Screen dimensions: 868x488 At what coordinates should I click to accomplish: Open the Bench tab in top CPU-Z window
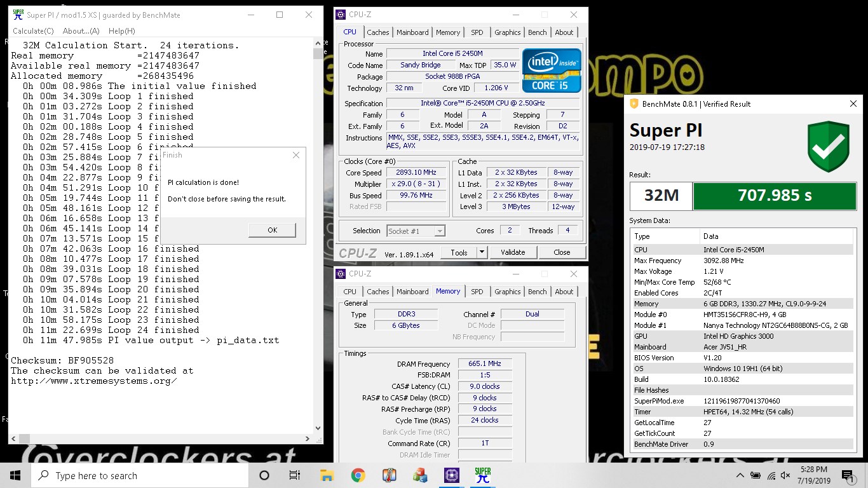point(538,32)
